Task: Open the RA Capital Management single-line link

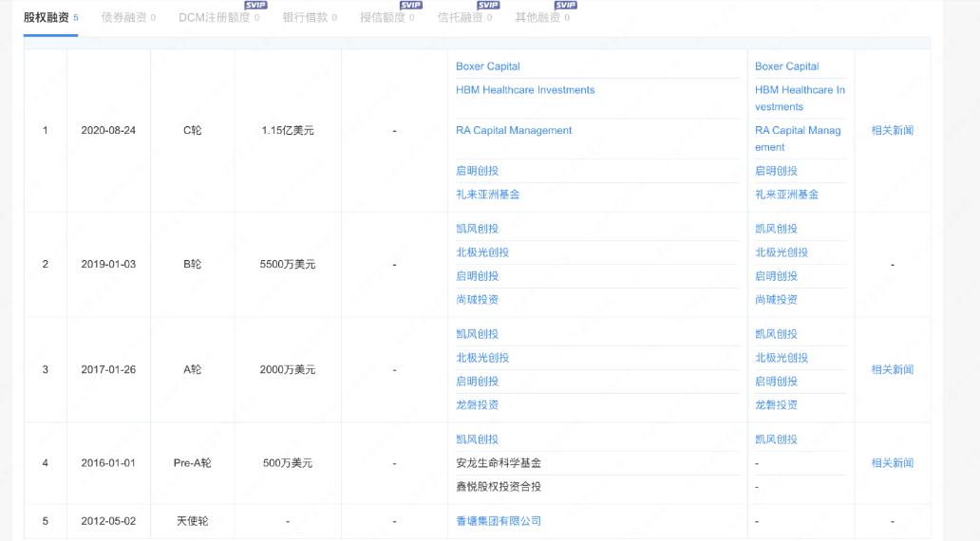Action: point(514,131)
